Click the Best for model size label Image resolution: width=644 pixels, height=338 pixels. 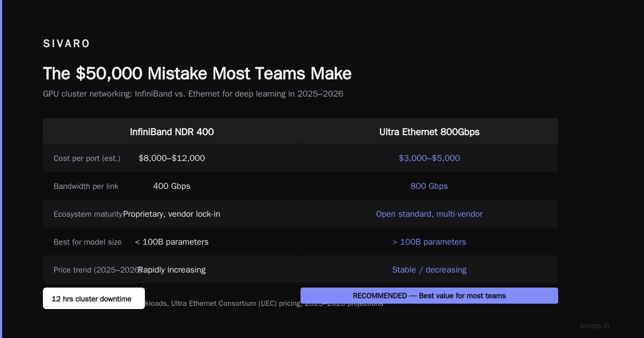click(87, 242)
